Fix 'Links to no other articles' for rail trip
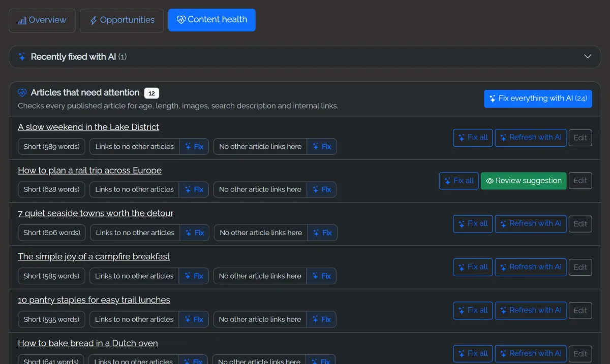The height and width of the screenshot is (364, 610). (194, 189)
